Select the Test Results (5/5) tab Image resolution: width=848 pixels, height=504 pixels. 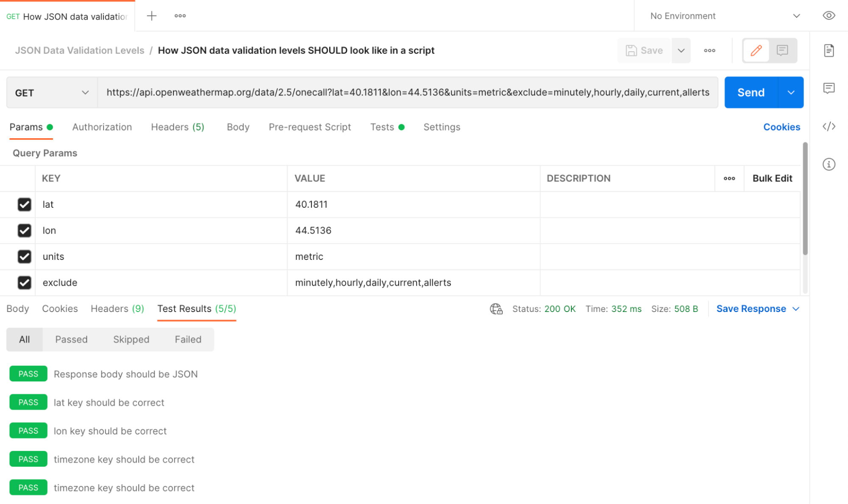196,309
